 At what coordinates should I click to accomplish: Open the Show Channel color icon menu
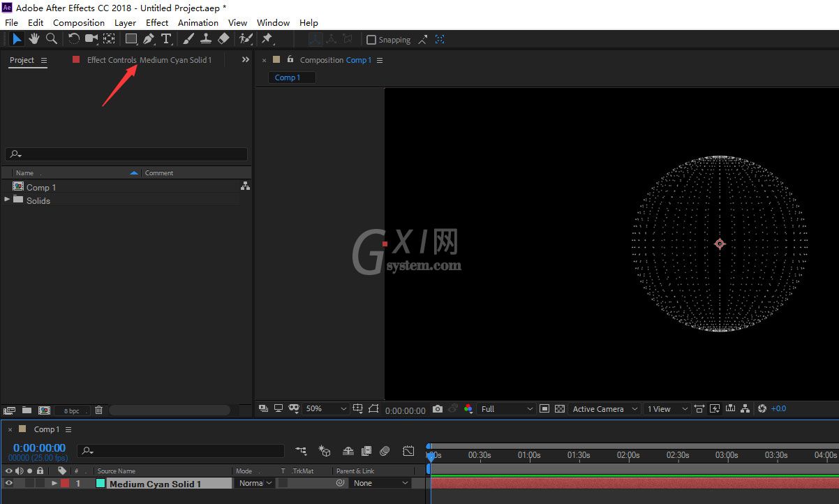(x=468, y=409)
